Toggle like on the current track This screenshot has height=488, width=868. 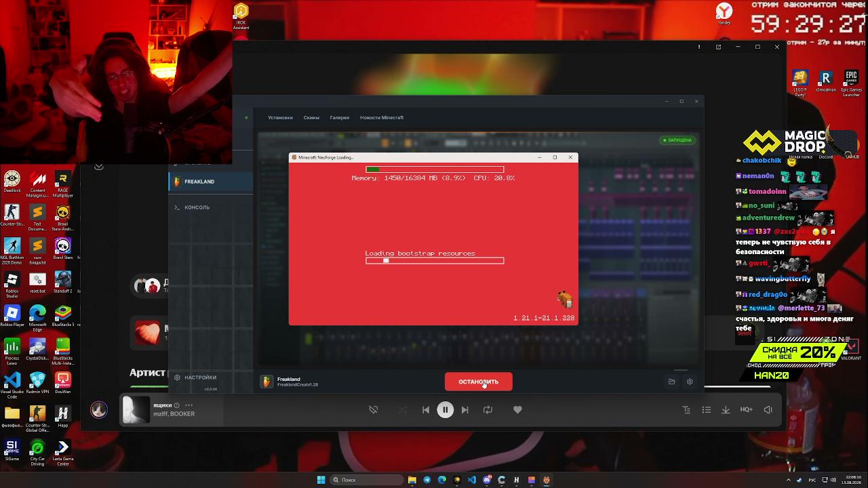[517, 409]
